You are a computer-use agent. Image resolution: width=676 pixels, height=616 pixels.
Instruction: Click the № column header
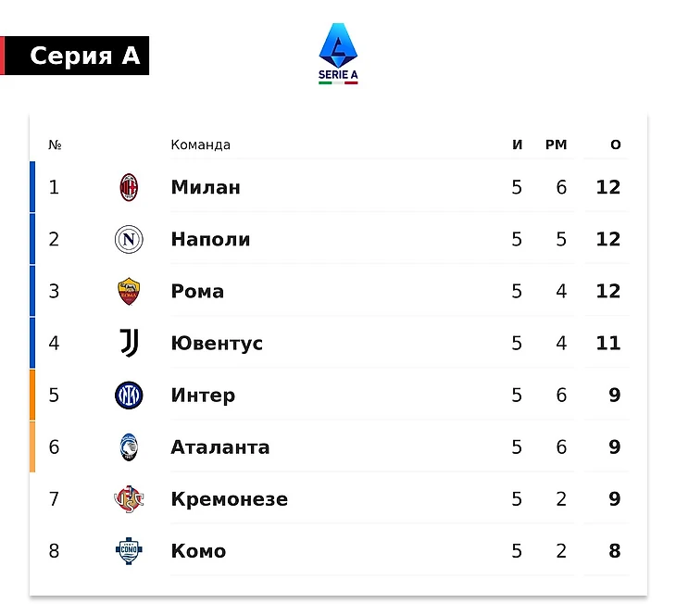pos(55,145)
